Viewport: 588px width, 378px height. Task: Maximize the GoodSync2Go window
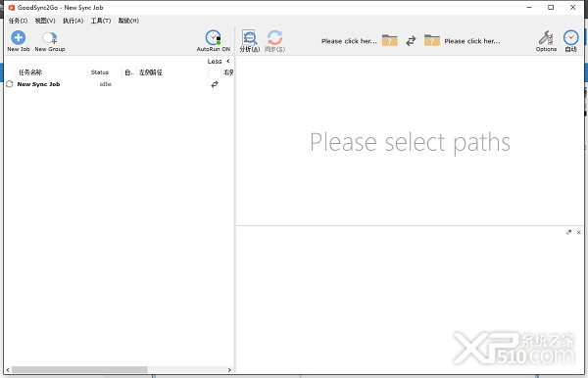pos(551,8)
